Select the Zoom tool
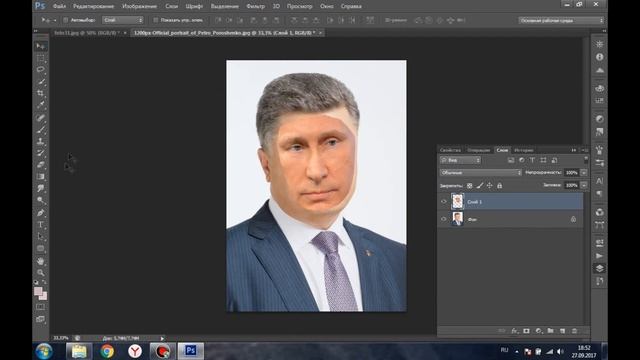Viewport: 640px width, 360px height. pyautogui.click(x=40, y=272)
